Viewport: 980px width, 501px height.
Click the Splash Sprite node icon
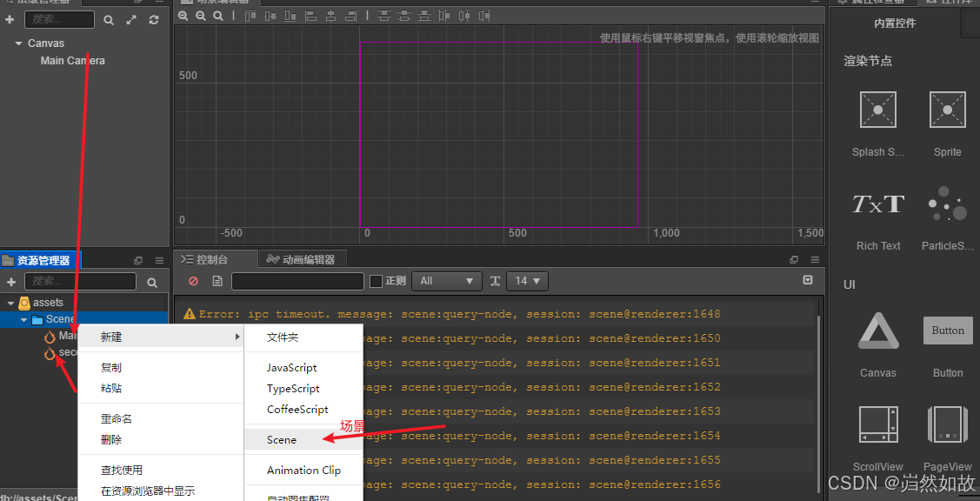coord(878,110)
